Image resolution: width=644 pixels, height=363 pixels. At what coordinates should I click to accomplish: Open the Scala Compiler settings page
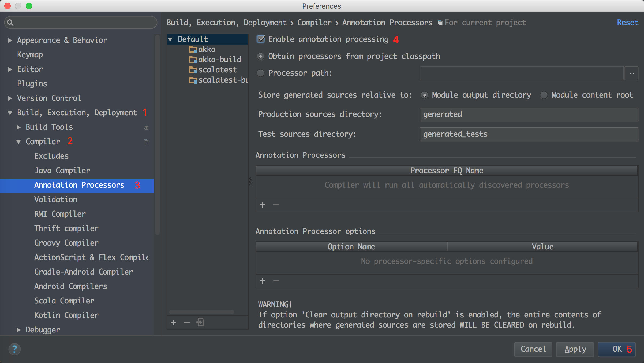[x=64, y=301]
